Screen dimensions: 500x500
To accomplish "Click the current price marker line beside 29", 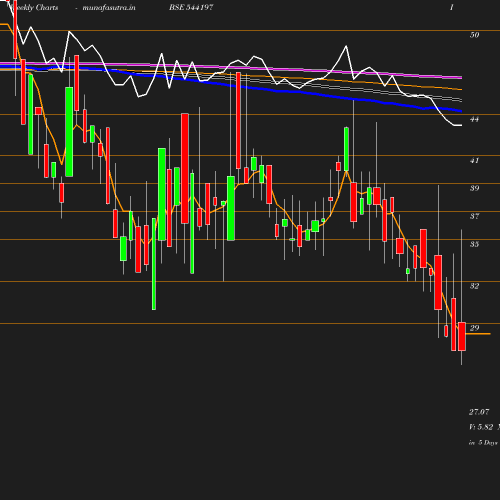I will click(478, 333).
